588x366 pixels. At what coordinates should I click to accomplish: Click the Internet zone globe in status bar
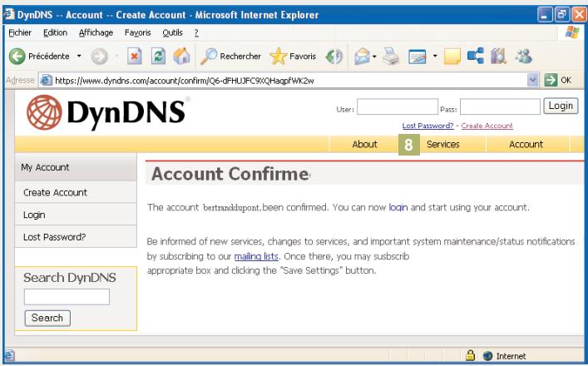coord(487,355)
